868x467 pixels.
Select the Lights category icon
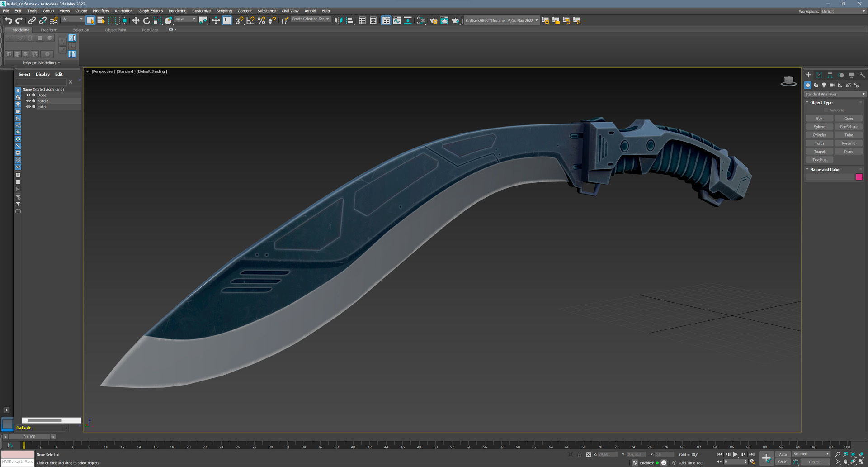pyautogui.click(x=824, y=85)
